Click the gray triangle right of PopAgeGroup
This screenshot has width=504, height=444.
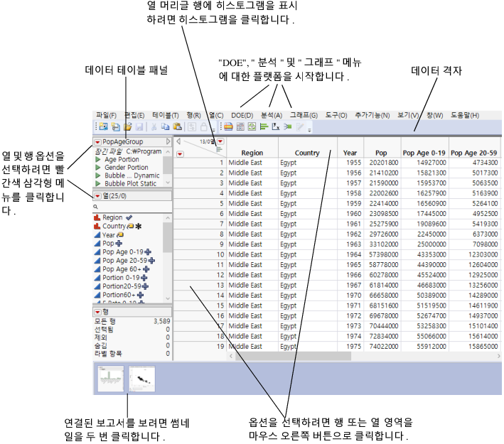coord(168,141)
